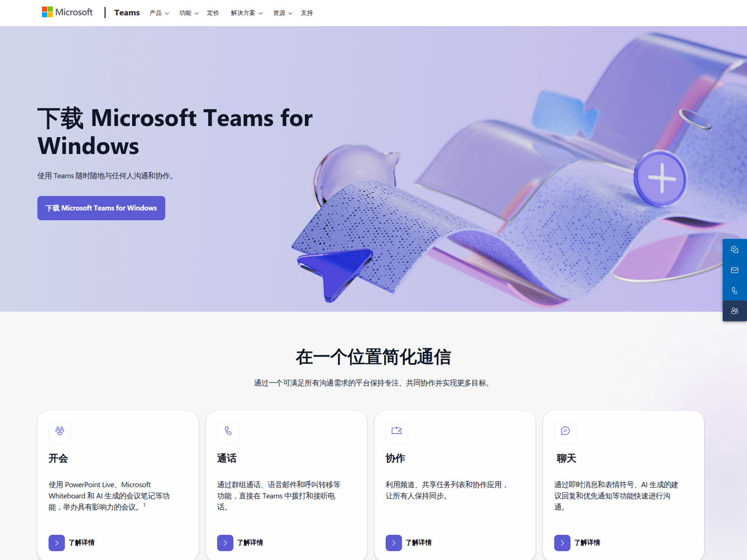
Task: Open 了解详情 link for 聊天
Action: (587, 543)
